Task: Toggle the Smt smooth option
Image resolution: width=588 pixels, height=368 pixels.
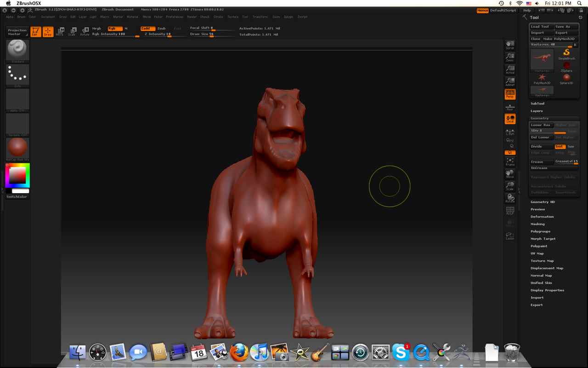Action: [x=560, y=146]
